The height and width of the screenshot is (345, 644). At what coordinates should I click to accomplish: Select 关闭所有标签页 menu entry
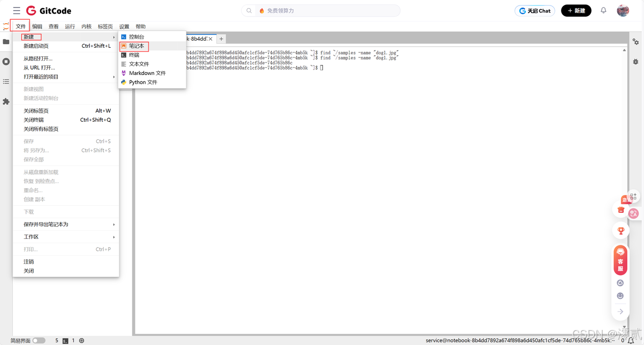[x=66, y=129]
